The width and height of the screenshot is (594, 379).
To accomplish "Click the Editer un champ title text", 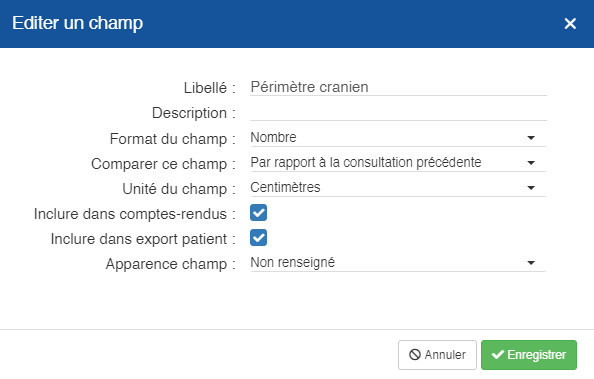I will tap(78, 23).
